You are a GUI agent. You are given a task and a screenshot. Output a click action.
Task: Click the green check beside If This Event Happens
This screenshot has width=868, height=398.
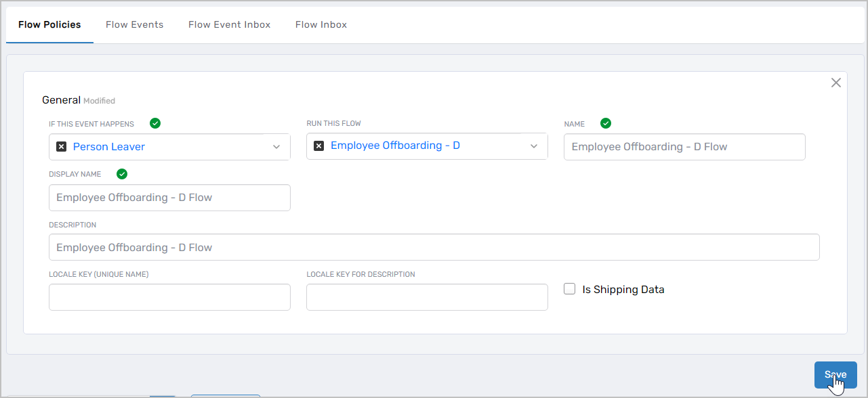point(154,123)
